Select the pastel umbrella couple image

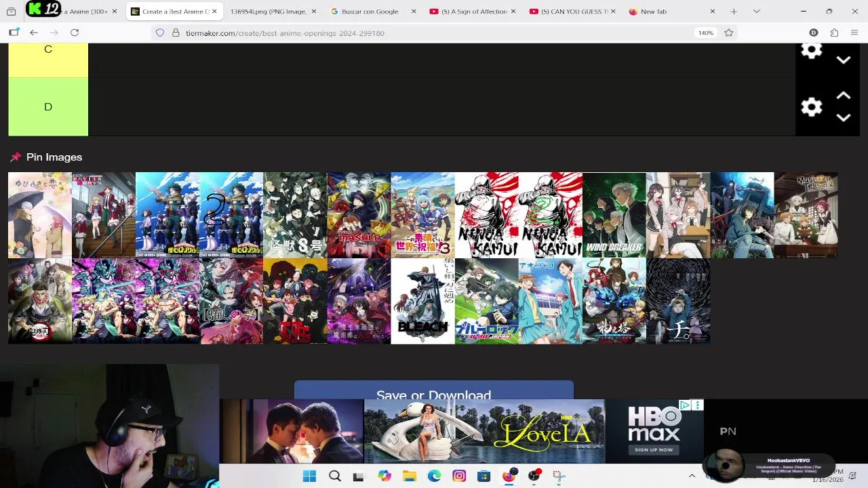coord(40,215)
